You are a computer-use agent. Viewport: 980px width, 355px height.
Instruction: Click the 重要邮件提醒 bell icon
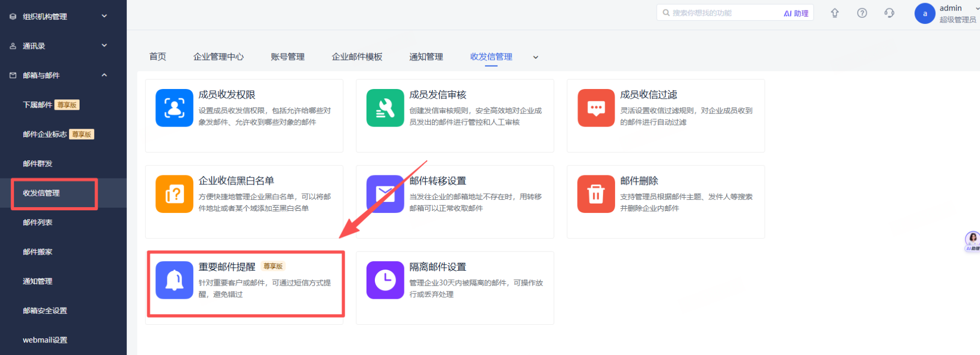coord(174,280)
